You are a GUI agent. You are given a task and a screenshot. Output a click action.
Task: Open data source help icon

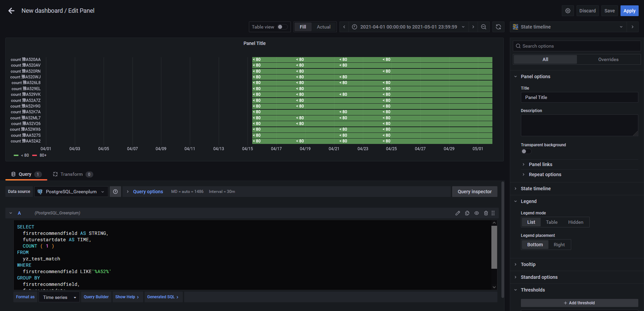click(115, 192)
